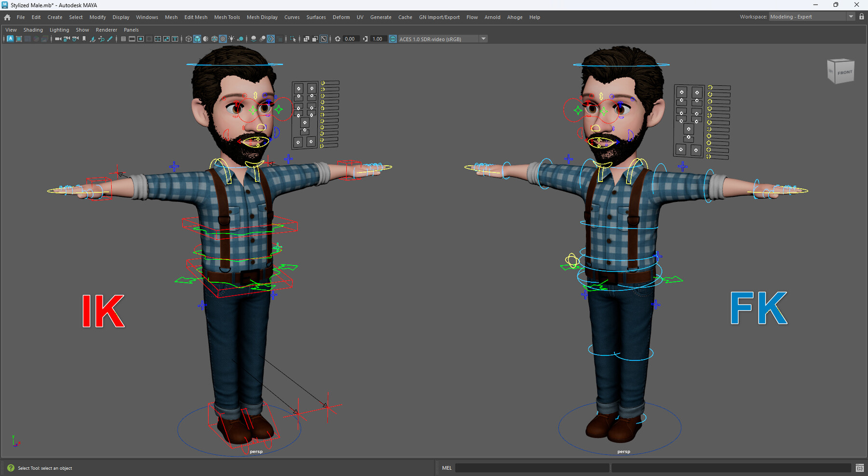Toggle the viewport lighting icon

231,39
